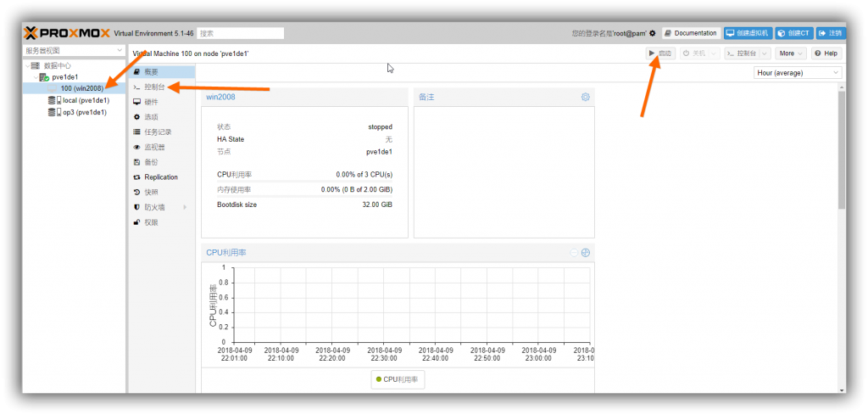Click the local storage icon

tap(54, 100)
